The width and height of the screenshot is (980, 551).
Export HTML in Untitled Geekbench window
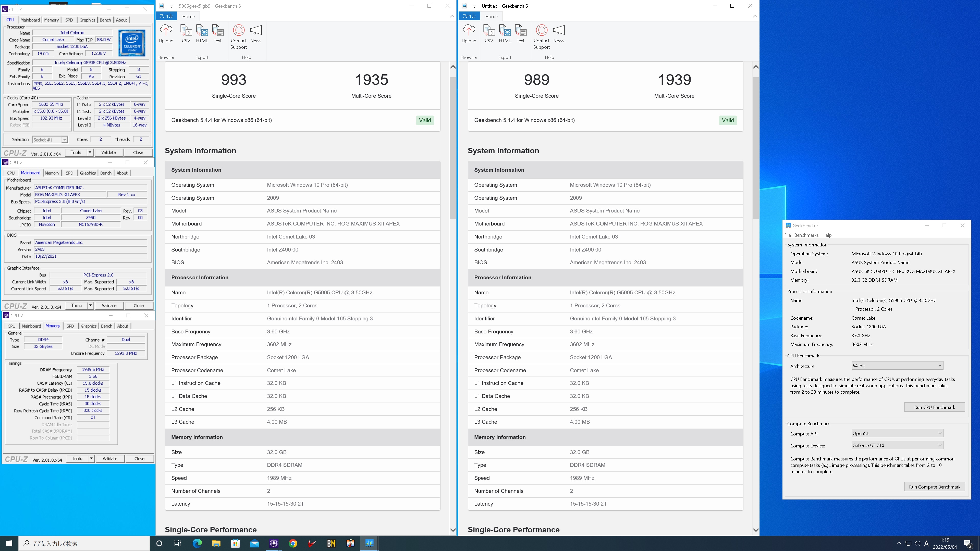pos(505,34)
